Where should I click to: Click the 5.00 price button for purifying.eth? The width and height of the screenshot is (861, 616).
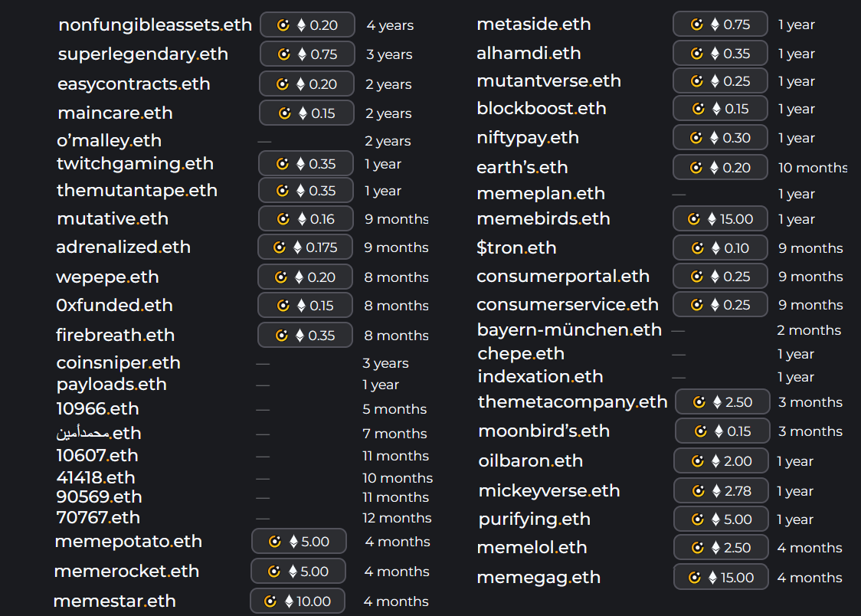point(722,519)
